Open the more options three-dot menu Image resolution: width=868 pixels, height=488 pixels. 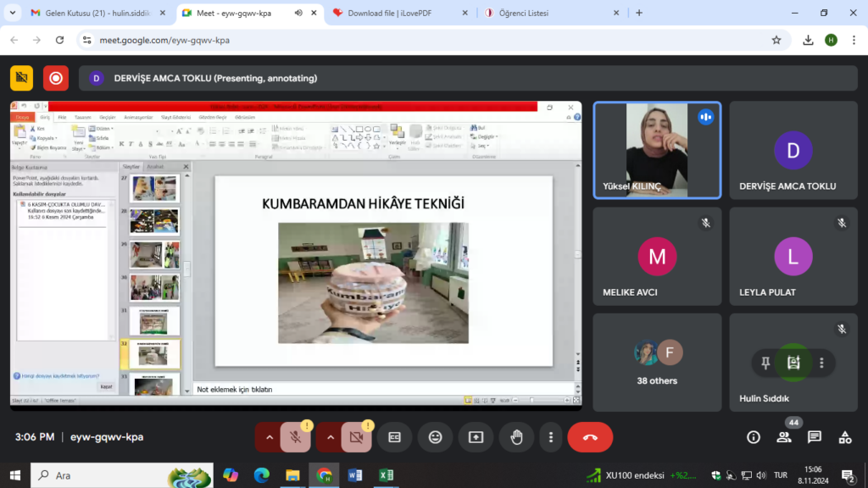point(551,437)
